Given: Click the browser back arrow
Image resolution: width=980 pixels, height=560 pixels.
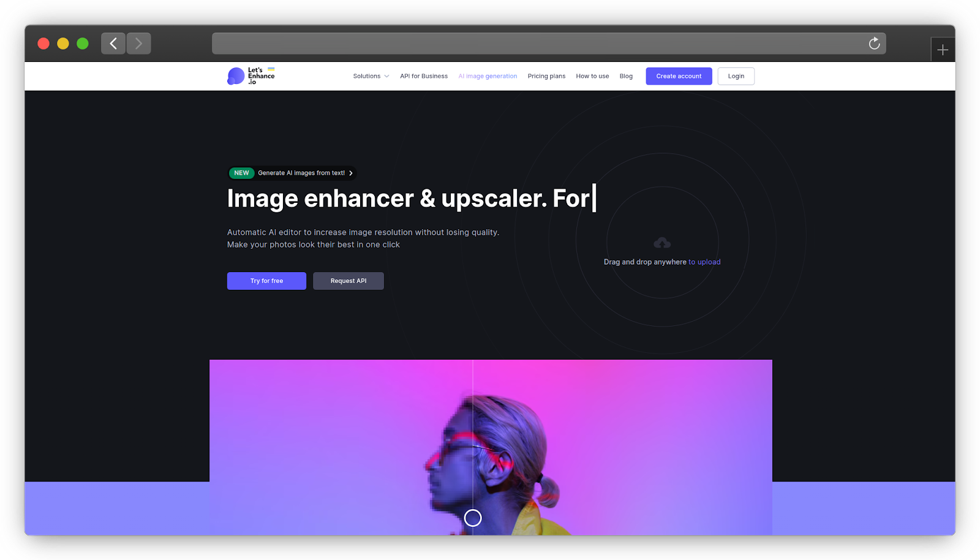Looking at the screenshot, I should (x=113, y=44).
